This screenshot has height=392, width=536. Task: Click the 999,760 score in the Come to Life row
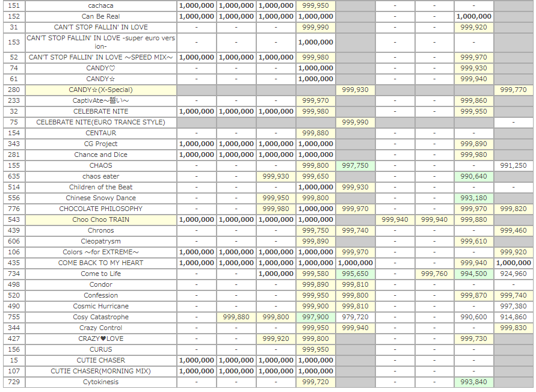tap(434, 274)
